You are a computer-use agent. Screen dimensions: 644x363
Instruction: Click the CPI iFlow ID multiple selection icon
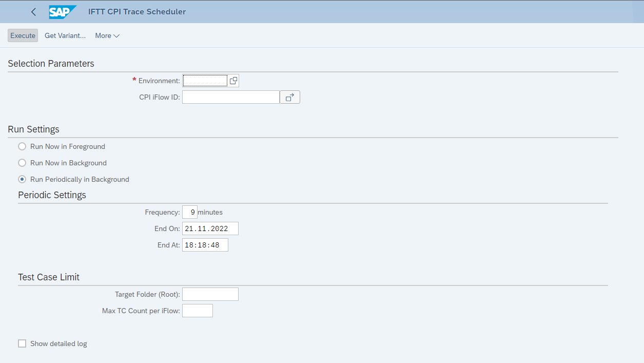click(x=290, y=97)
